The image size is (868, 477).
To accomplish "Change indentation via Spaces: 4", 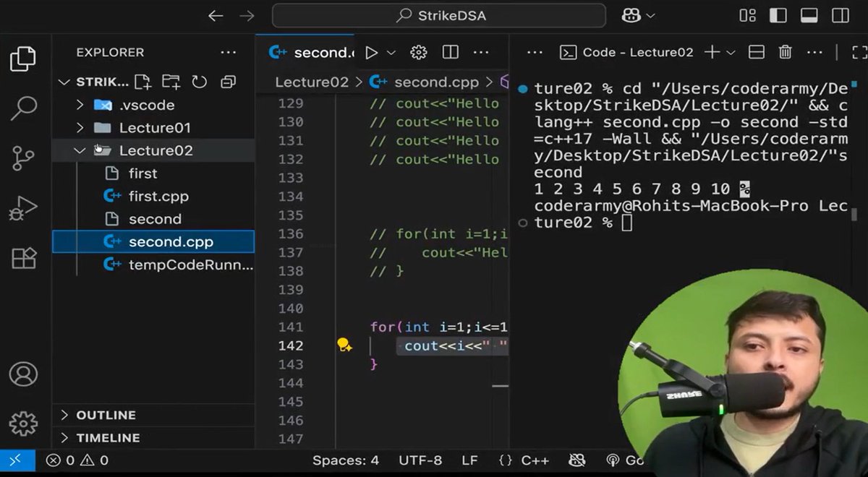I will 345,460.
